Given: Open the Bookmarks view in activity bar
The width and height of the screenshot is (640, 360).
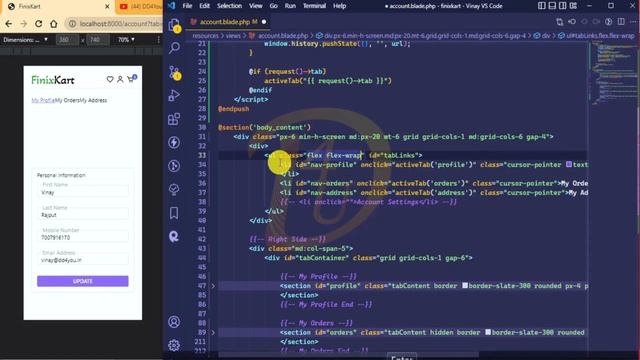Looking at the screenshot, I should click(x=174, y=213).
